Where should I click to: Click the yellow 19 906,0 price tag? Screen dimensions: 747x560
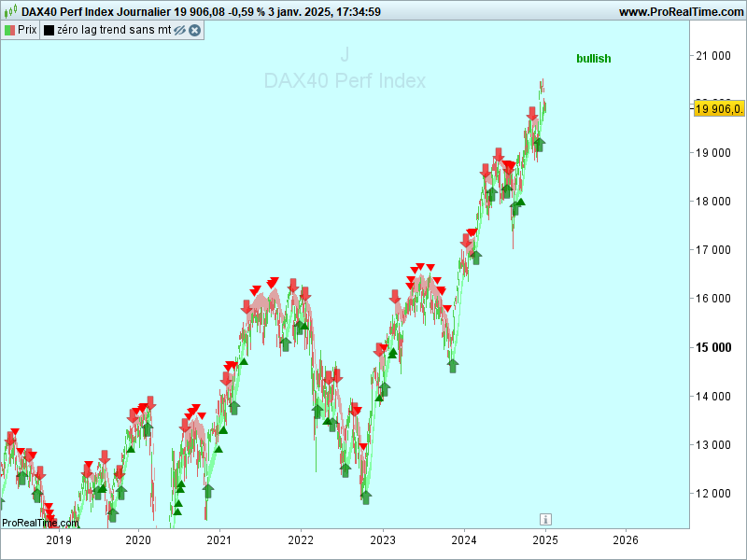(x=719, y=109)
